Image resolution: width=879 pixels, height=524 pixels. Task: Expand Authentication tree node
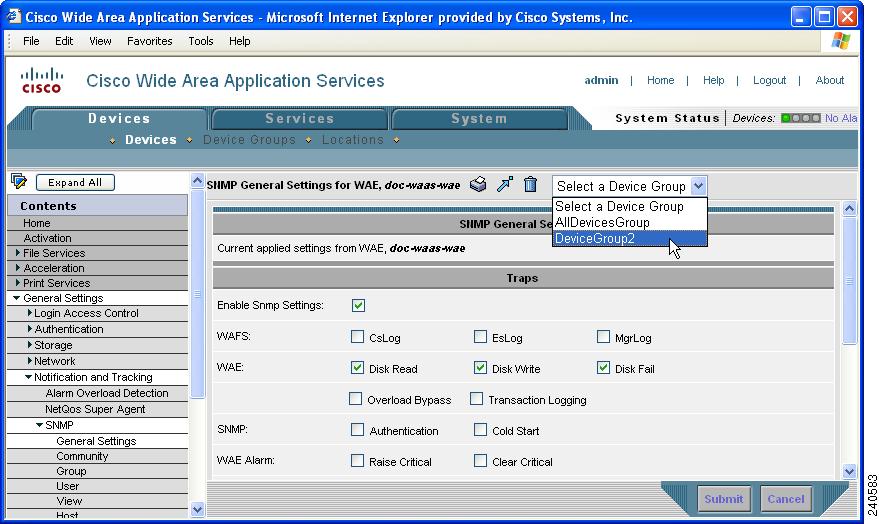pos(30,329)
